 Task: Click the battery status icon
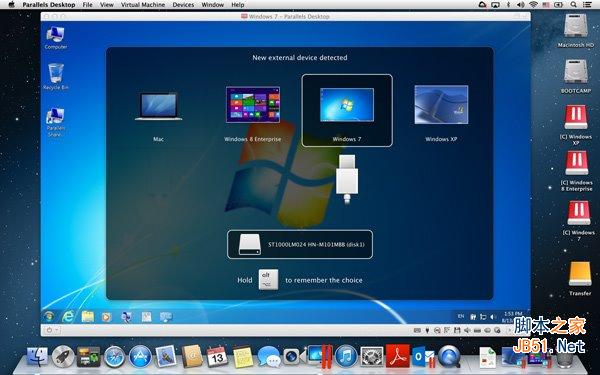pos(558,5)
